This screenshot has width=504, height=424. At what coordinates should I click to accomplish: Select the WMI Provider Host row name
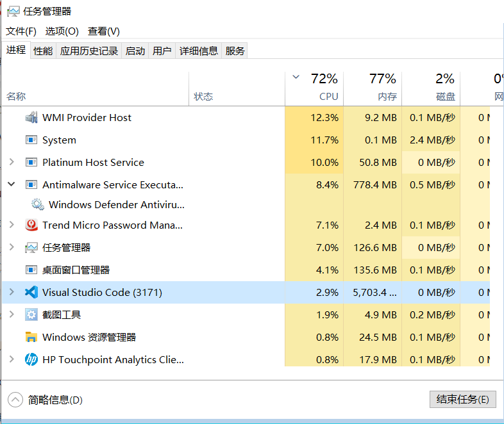tap(87, 117)
